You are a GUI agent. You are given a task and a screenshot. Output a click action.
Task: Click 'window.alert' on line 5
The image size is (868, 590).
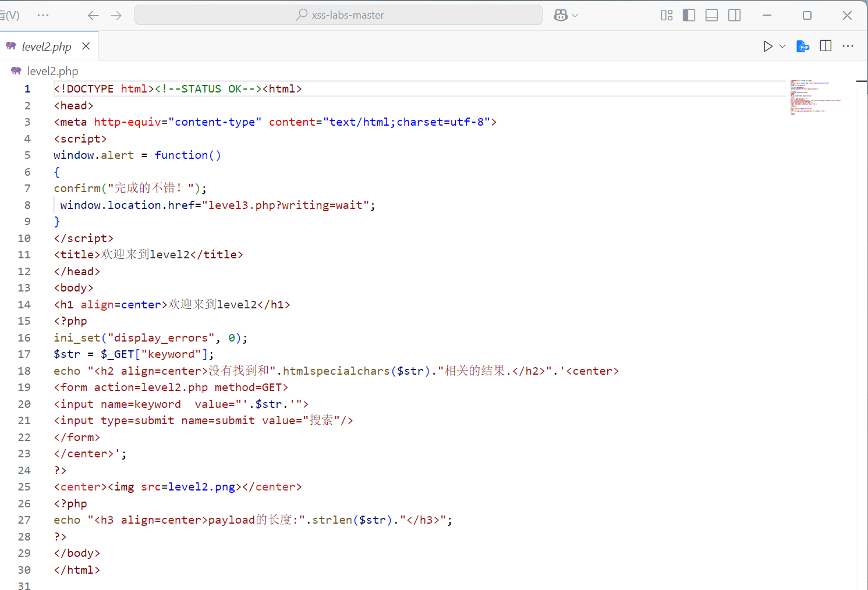click(x=94, y=155)
